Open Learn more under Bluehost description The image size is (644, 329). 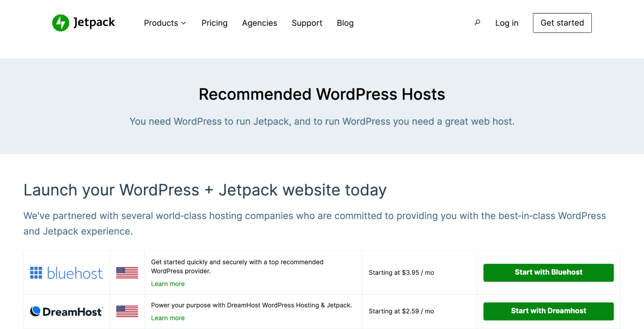[x=168, y=284]
